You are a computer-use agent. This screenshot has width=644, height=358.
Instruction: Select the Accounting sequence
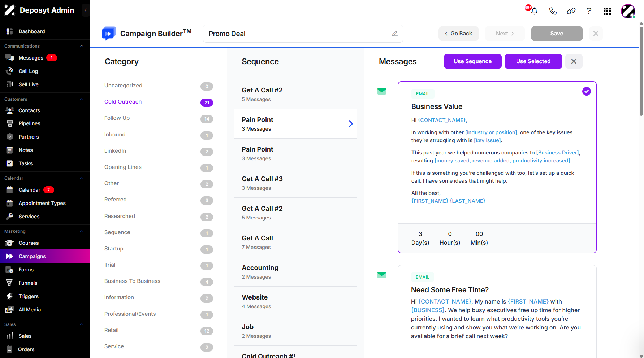(x=296, y=272)
